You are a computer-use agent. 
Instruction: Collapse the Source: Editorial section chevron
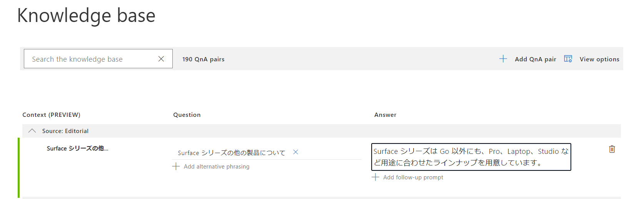point(32,131)
